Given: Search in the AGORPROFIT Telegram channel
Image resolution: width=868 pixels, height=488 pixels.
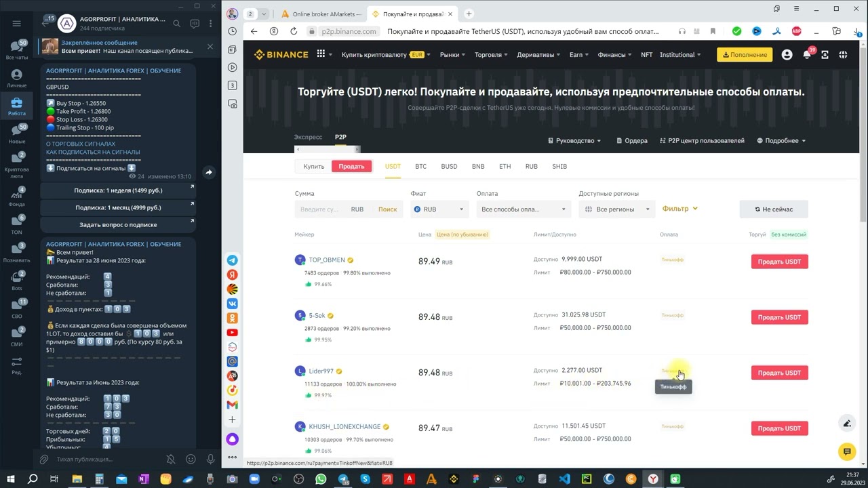Looking at the screenshot, I should coord(176,23).
